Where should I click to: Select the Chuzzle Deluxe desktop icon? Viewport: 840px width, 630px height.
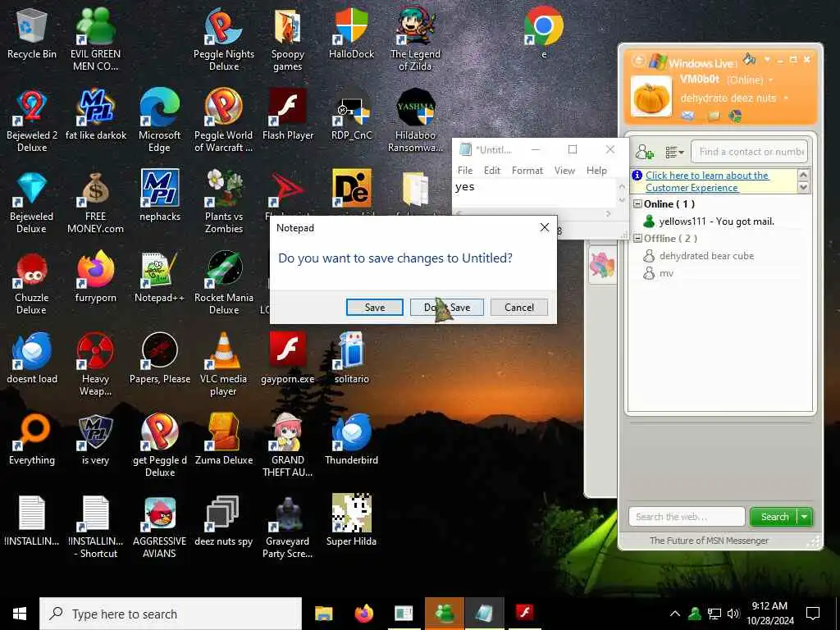point(32,283)
